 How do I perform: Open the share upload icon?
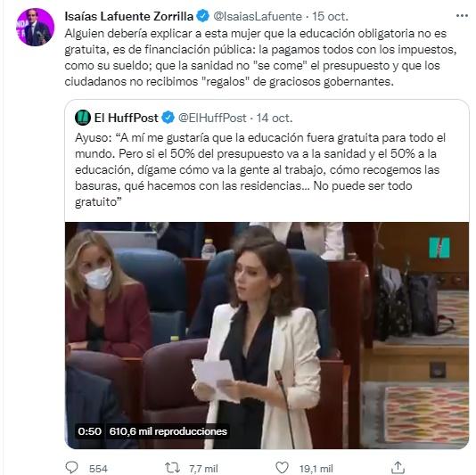(398, 467)
